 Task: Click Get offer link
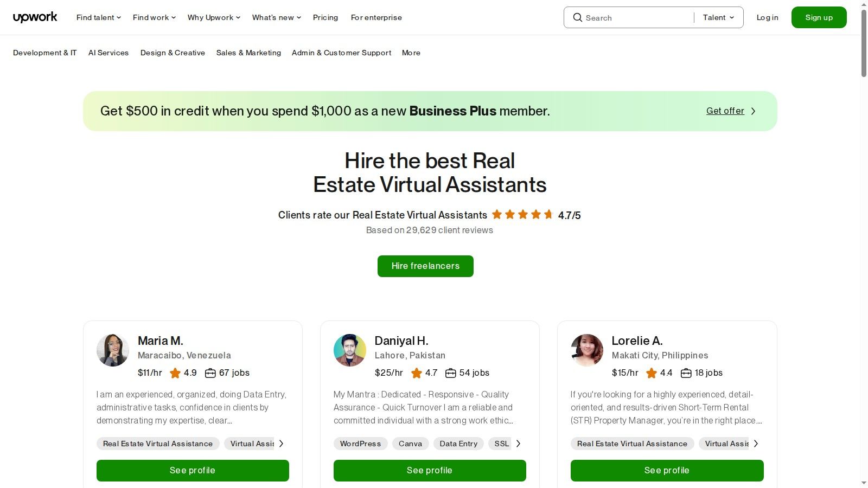(725, 111)
